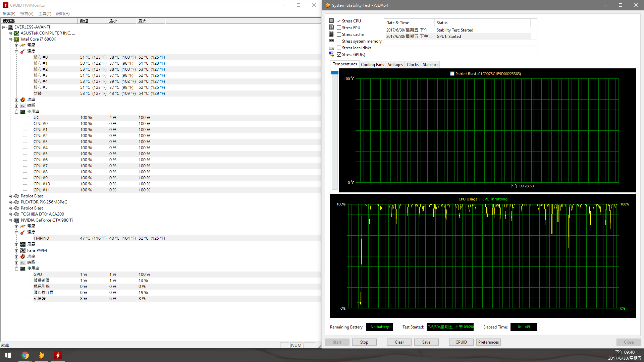The width and height of the screenshot is (644, 362).
Task: Open the Windows Start menu
Action: (8, 355)
